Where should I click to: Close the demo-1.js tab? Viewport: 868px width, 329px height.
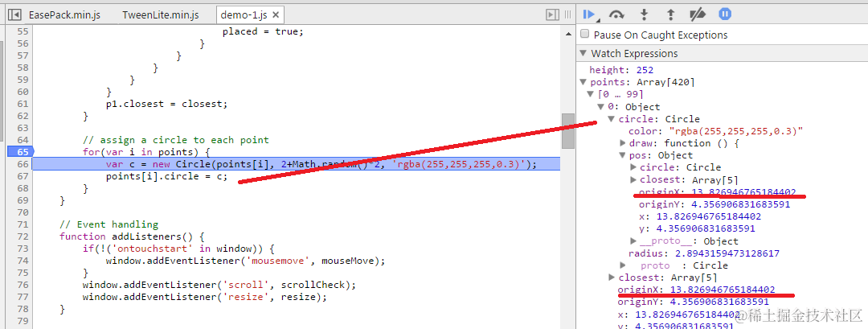[x=277, y=15]
